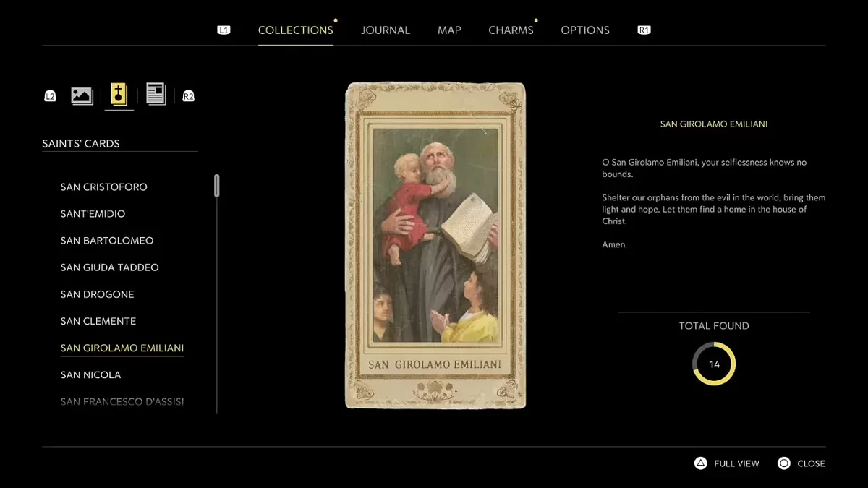
Task: Open the Map tab
Action: click(449, 30)
